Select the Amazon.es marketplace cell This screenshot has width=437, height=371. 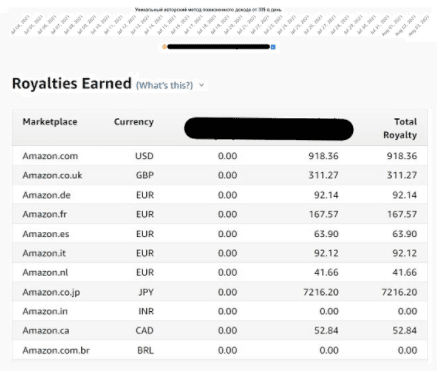46,234
